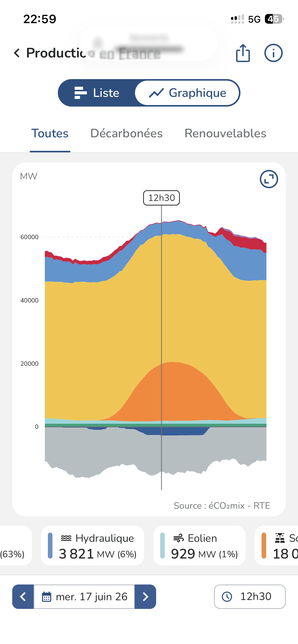
Task: Go back using the left chevron
Action: [x=17, y=53]
